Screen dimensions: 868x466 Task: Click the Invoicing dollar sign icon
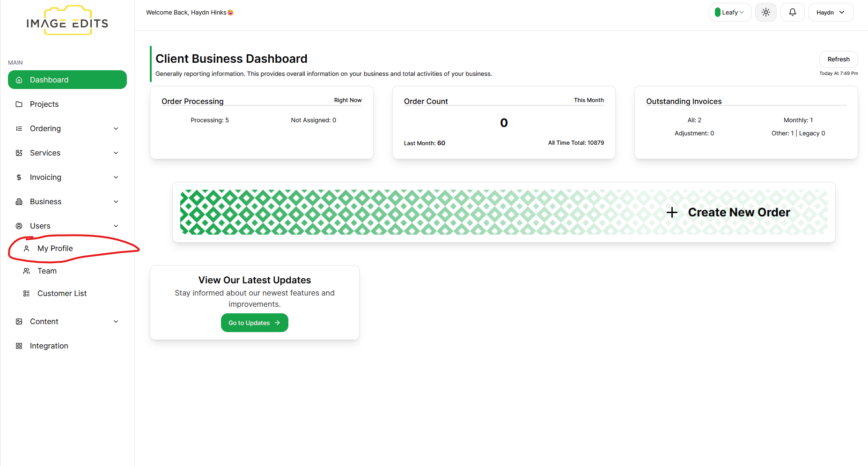coord(19,178)
